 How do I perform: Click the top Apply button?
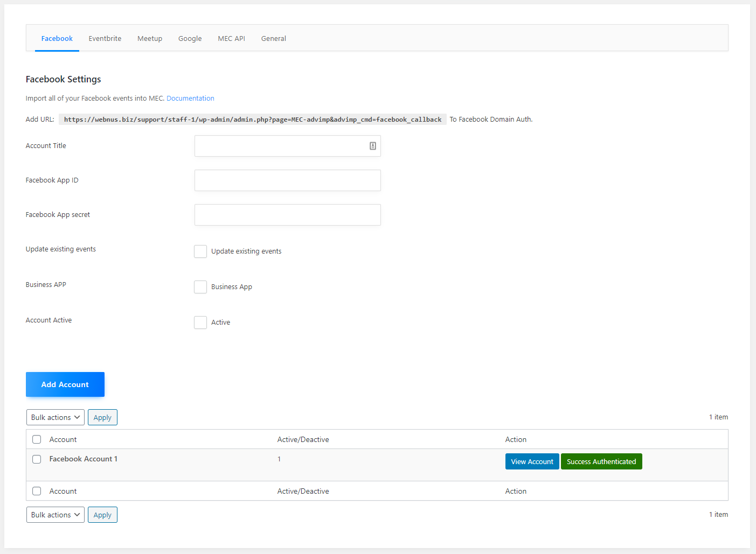[x=102, y=417]
